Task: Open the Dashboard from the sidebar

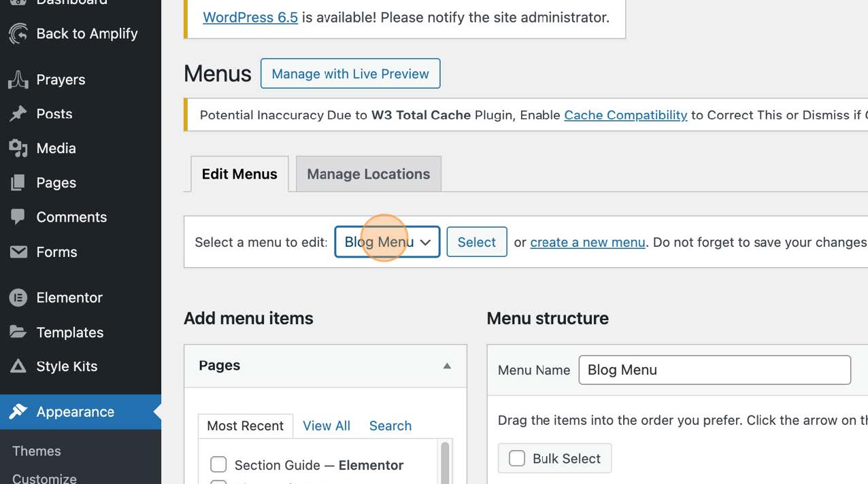Action: click(x=19, y=3)
